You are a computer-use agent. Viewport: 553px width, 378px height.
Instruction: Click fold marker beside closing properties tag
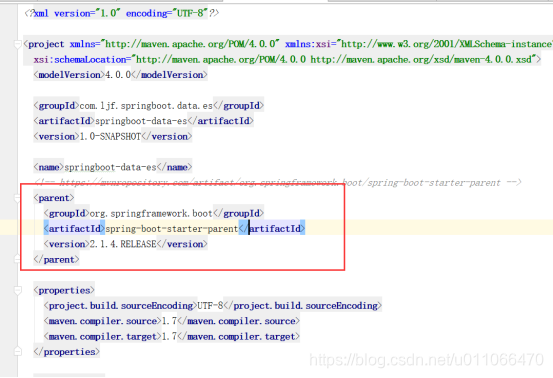pyautogui.click(x=17, y=352)
